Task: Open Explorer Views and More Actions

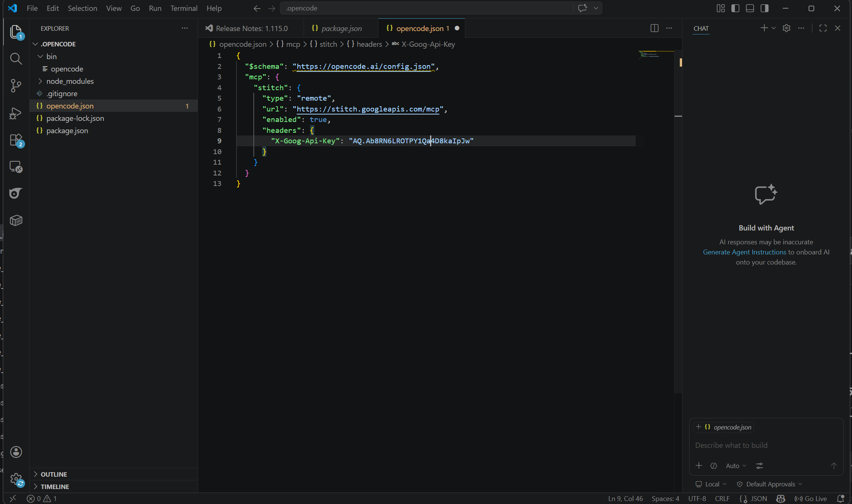Action: pos(185,28)
